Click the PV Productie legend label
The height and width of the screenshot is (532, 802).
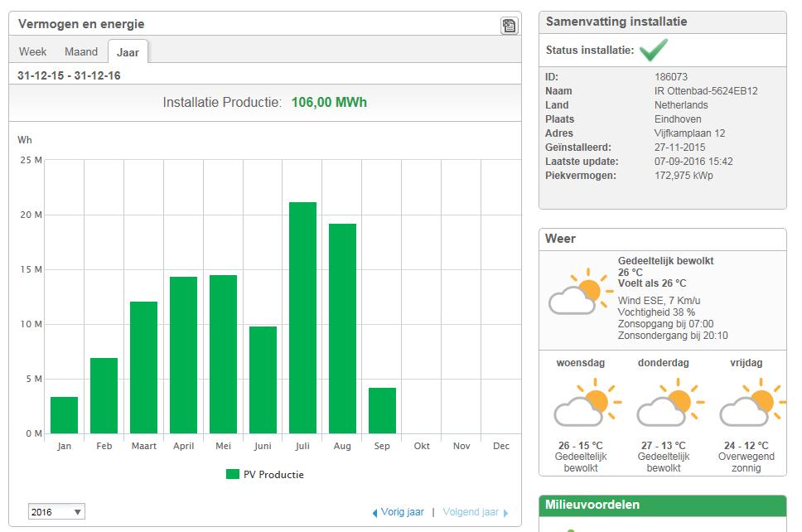(273, 475)
